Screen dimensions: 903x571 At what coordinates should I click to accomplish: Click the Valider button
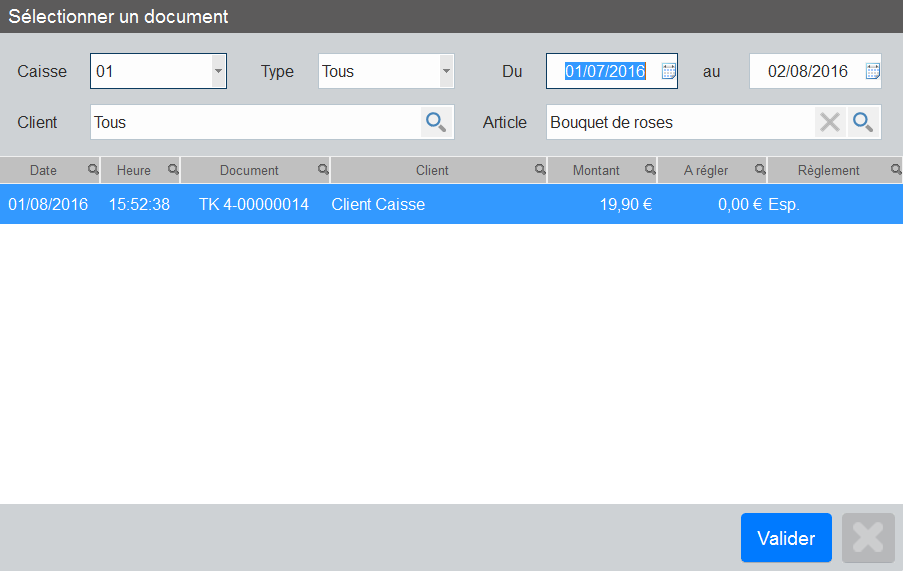point(786,538)
